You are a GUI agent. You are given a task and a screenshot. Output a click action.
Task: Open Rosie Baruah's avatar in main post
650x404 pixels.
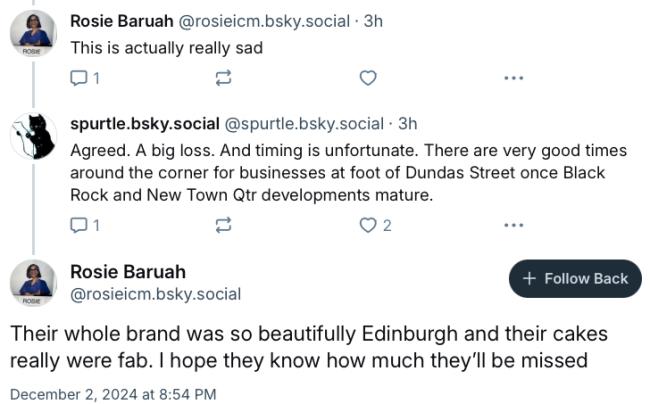[33, 283]
